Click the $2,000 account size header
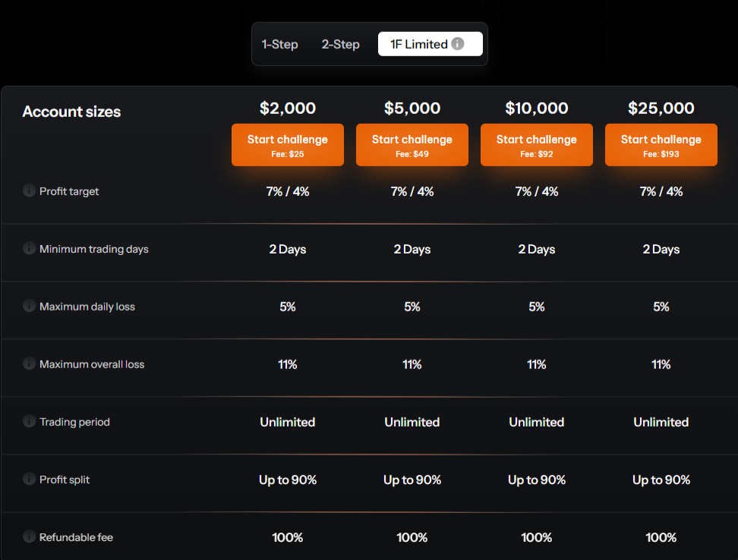Viewport: 738px width, 560px height. (288, 108)
